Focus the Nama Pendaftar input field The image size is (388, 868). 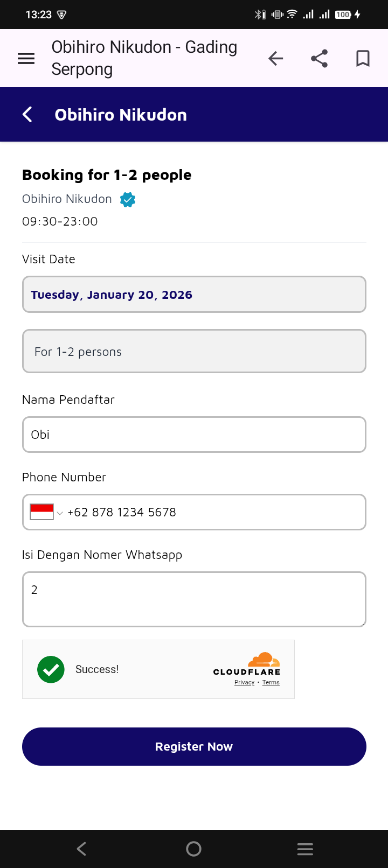[x=194, y=435]
